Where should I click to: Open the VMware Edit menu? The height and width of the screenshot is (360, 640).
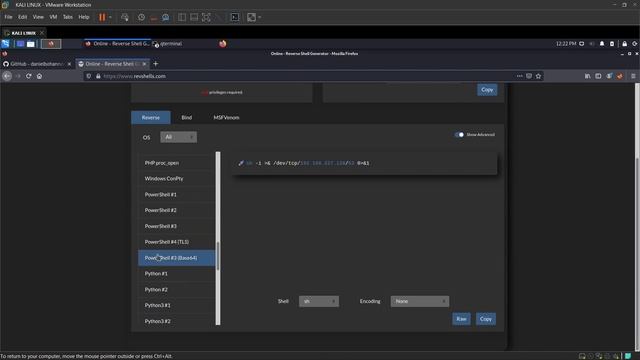click(22, 17)
